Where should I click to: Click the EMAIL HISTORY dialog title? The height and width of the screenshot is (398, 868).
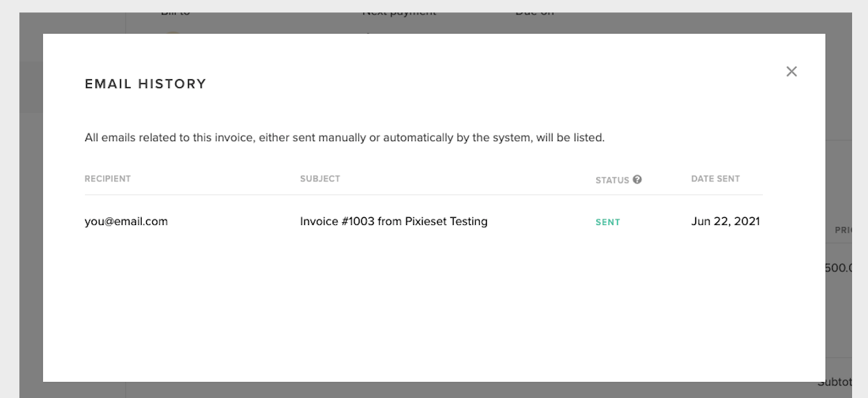(145, 84)
